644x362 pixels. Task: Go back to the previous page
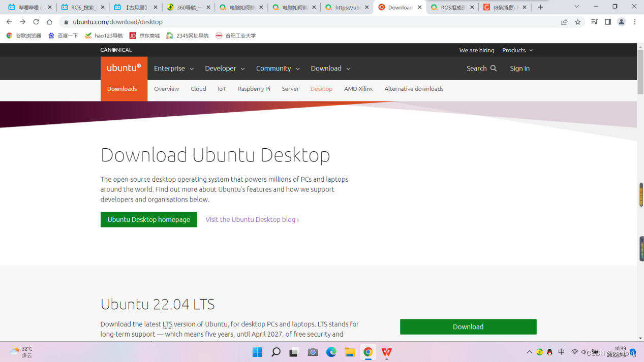[9, 22]
